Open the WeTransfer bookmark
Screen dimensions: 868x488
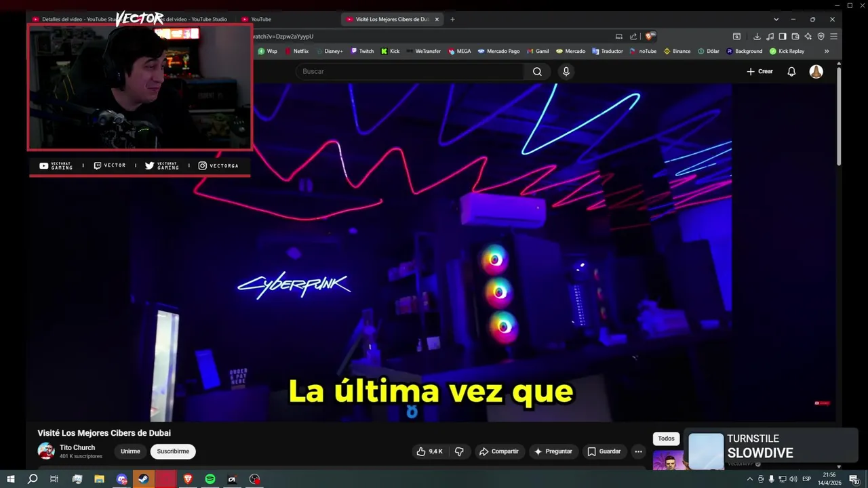[424, 51]
